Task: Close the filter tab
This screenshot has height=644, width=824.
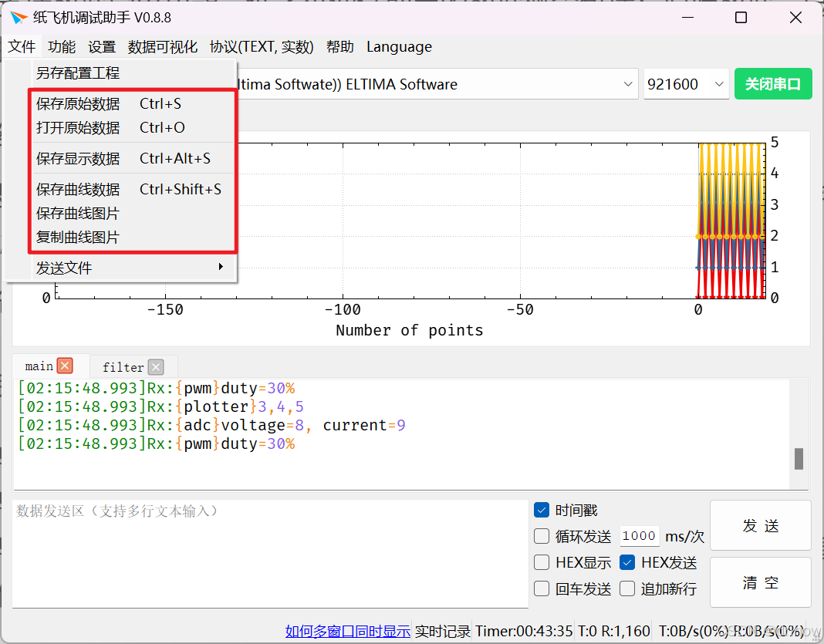Action: coord(156,366)
